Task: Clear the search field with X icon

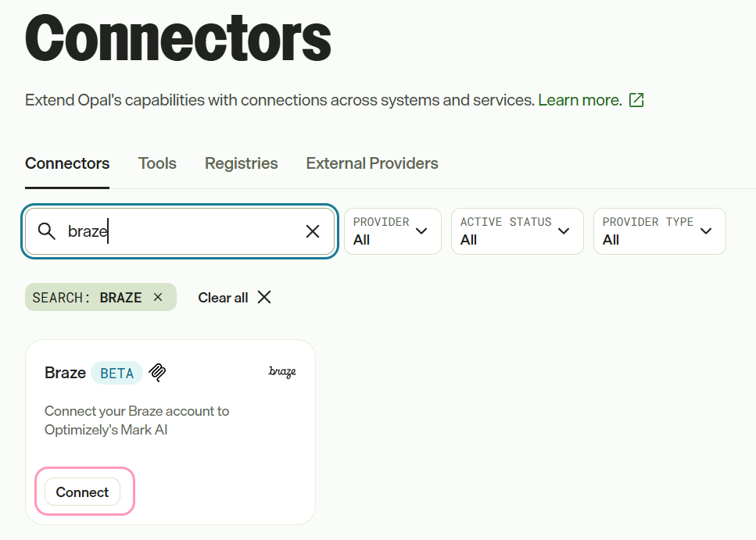Action: (313, 231)
